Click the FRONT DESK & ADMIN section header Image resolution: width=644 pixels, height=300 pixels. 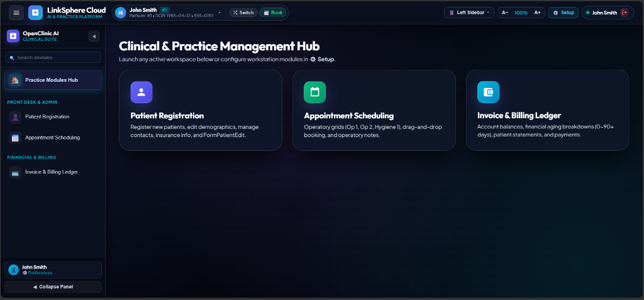(33, 102)
